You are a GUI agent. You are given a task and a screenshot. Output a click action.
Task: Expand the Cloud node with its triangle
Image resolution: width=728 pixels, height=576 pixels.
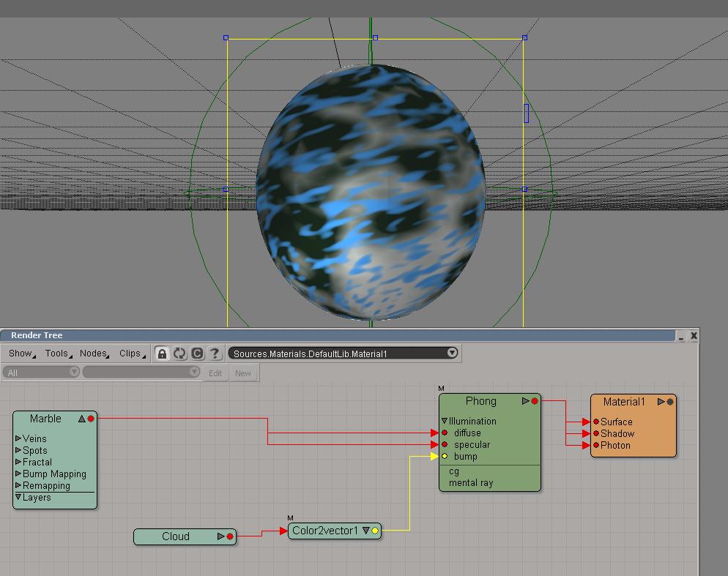tap(221, 536)
